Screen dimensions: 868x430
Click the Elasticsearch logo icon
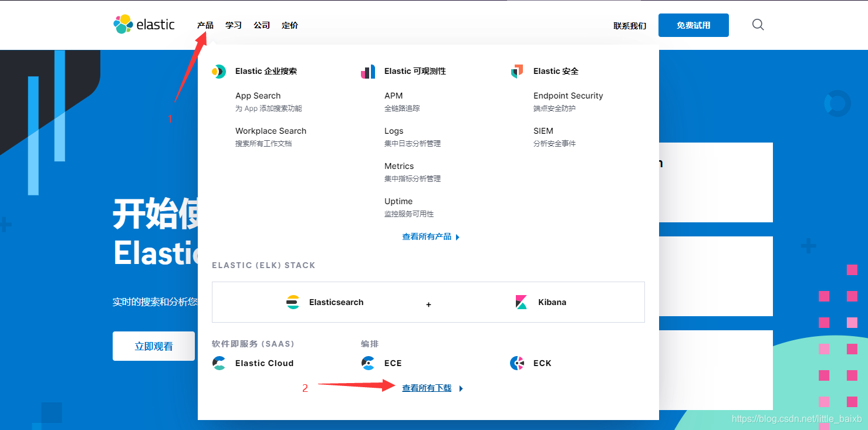click(x=293, y=302)
